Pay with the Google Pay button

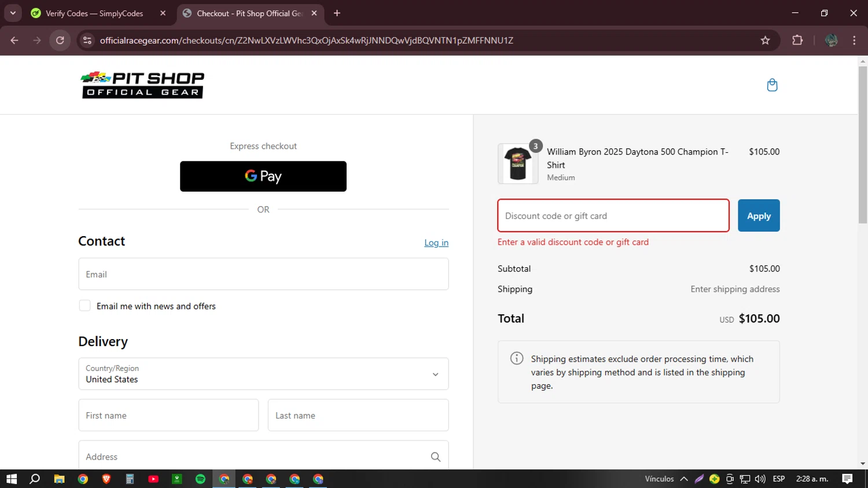click(x=263, y=176)
